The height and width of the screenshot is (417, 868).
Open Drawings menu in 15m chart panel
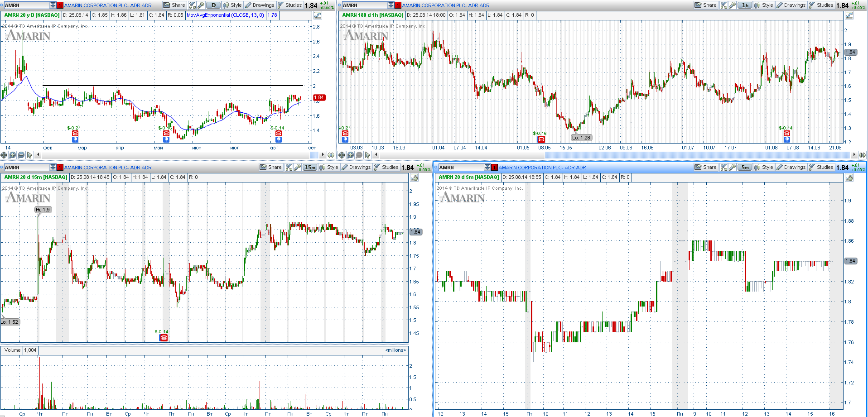click(356, 167)
